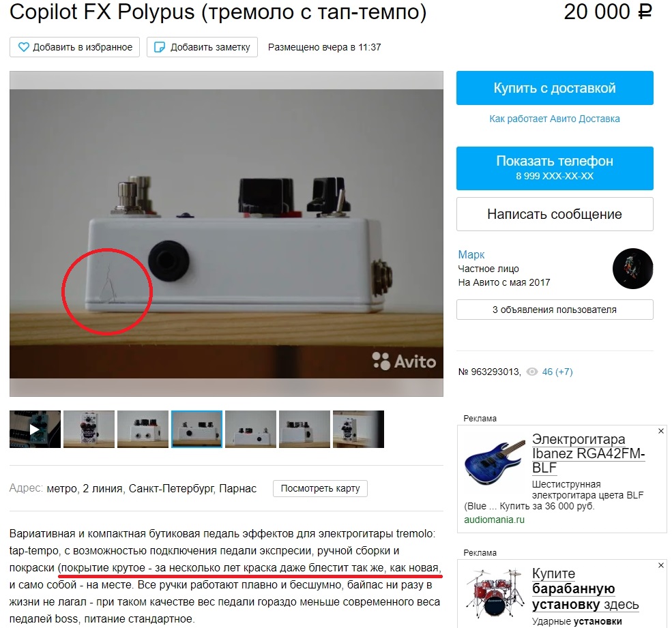Open seller profile link Марк

[x=471, y=254]
